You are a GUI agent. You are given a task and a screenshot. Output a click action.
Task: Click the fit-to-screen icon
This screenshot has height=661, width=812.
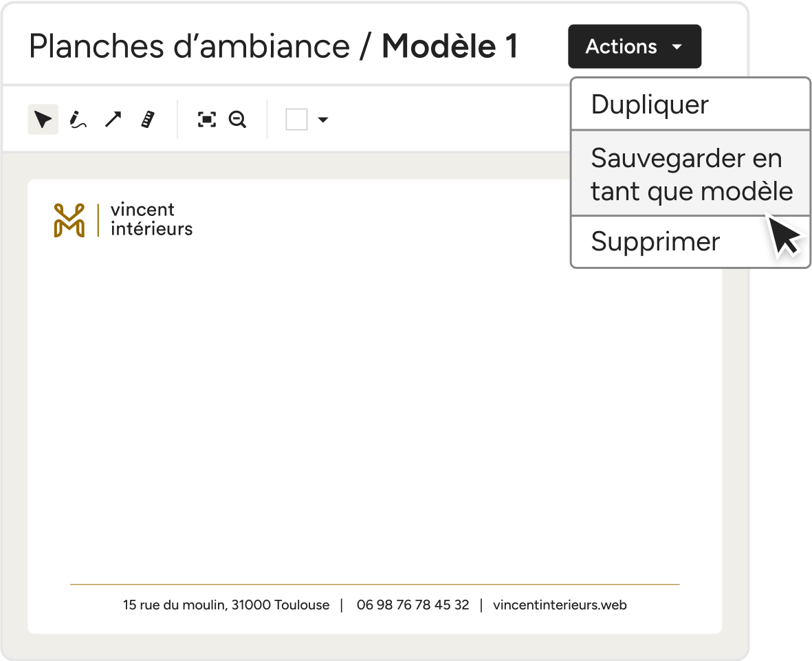pos(206,120)
